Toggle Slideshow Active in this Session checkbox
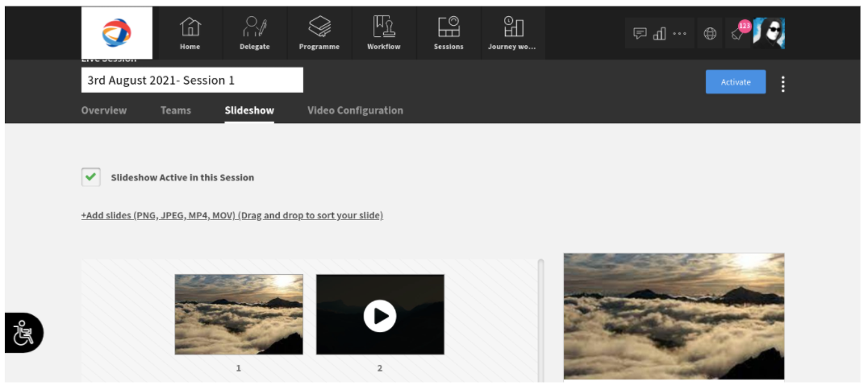868x390 pixels. [91, 177]
